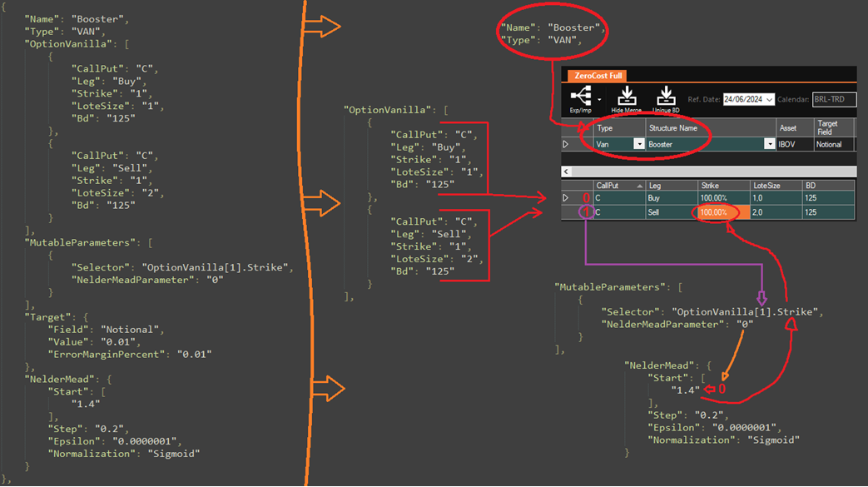Expand the Booster structure row arrow
The height and width of the screenshot is (487, 868).
pyautogui.click(x=567, y=144)
